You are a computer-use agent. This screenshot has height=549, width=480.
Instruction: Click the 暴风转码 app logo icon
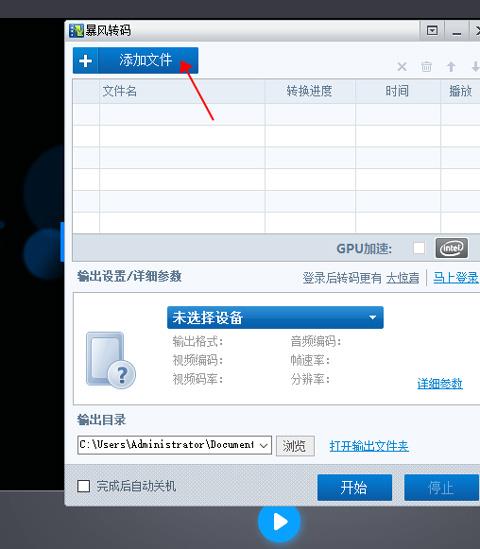76,30
